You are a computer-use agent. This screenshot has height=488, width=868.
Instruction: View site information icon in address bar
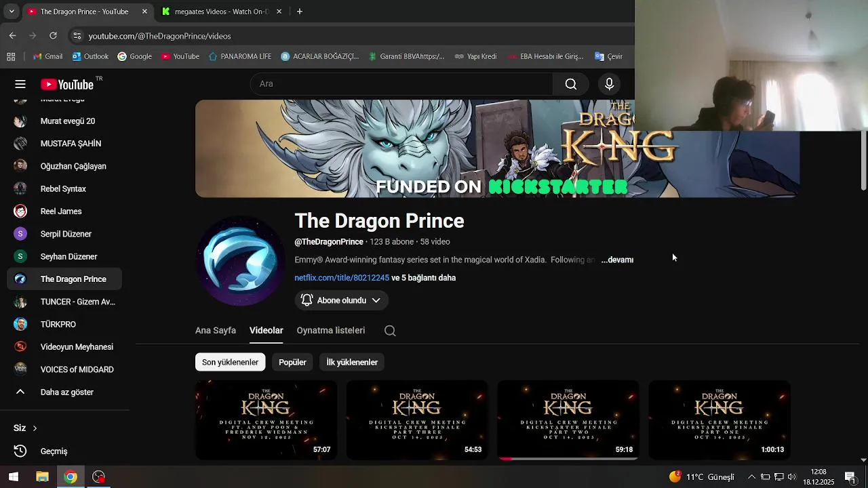tap(77, 36)
